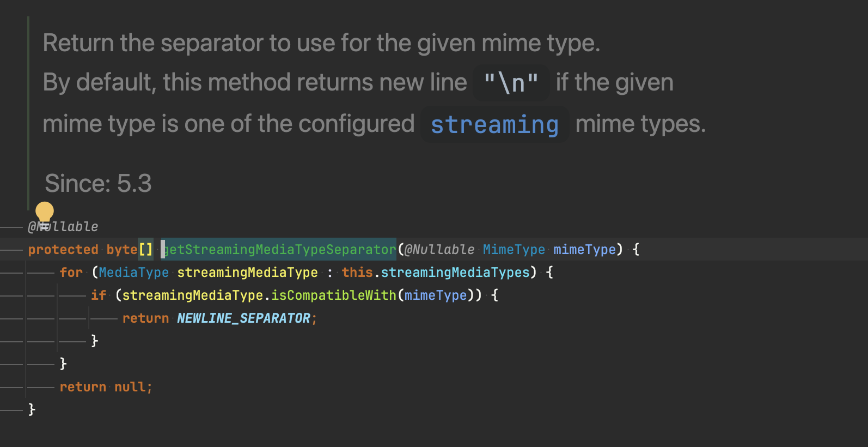Click the 'Since: 5.3' documentation text
The height and width of the screenshot is (447, 868).
point(98,184)
